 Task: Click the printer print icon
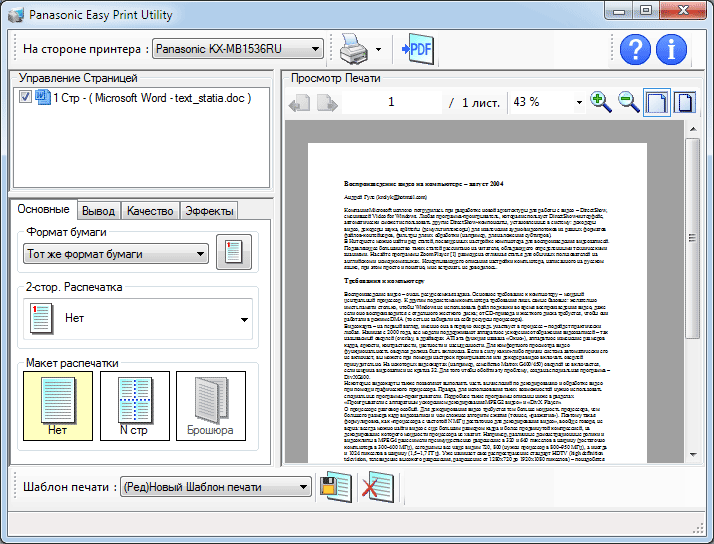click(x=354, y=49)
